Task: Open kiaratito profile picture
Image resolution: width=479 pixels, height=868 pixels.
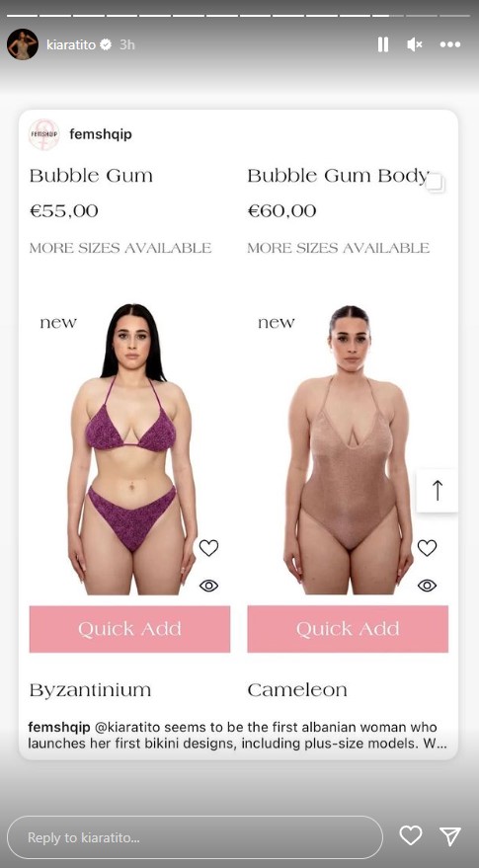Action: (x=23, y=44)
